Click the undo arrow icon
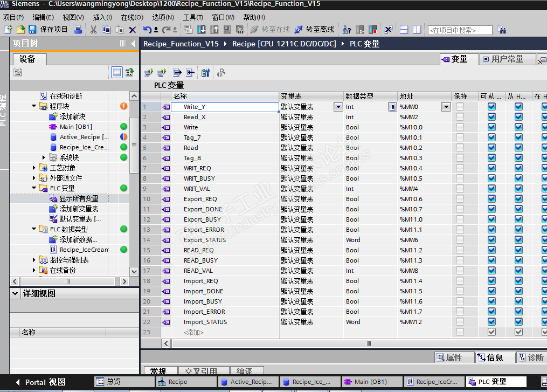Viewport: 547px width, 392px height. [147, 30]
